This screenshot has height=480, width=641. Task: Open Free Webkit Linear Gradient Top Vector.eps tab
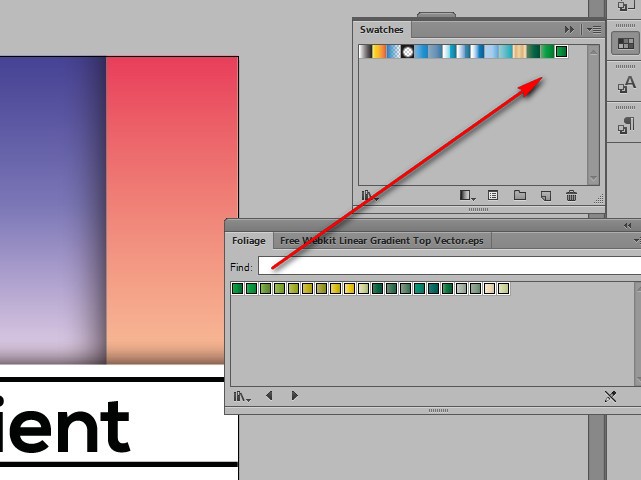[x=382, y=240]
